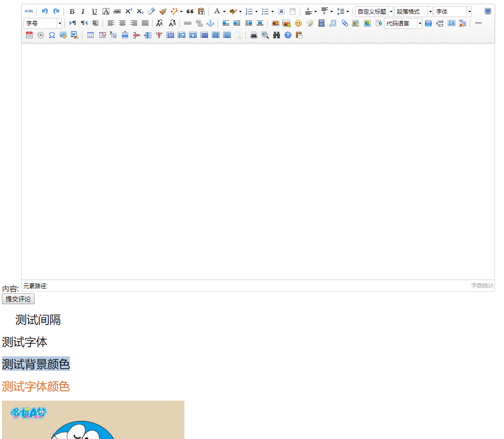Image resolution: width=504 pixels, height=439 pixels.
Task: Open the emoticon smiley picker
Action: [x=298, y=23]
